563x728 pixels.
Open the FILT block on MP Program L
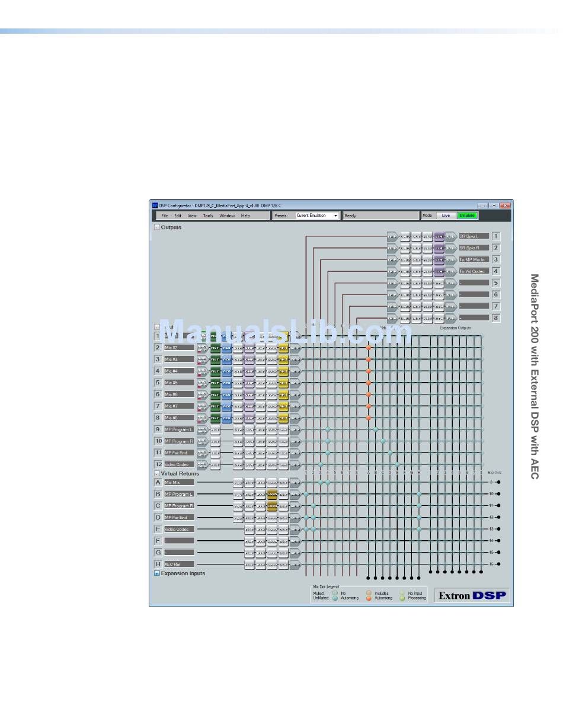215,429
